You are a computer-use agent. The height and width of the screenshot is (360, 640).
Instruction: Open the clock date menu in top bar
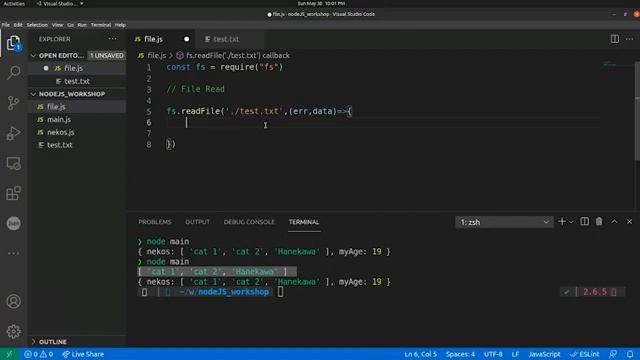pos(321,3)
